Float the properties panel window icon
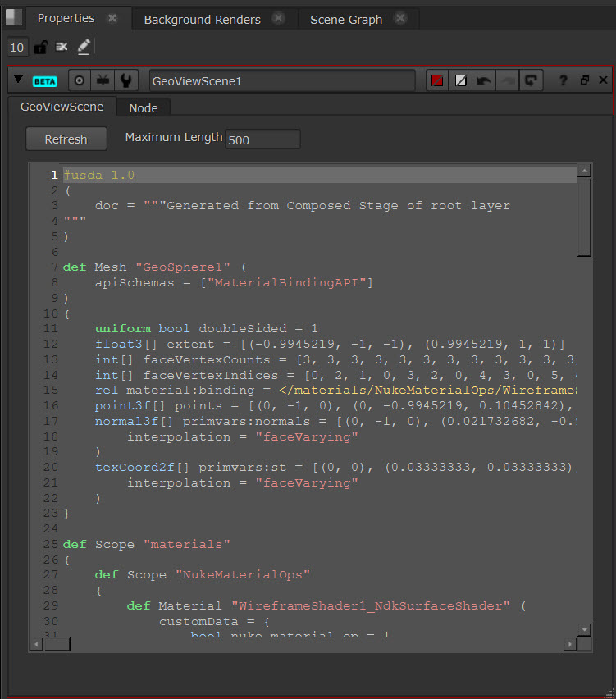This screenshot has width=616, height=699. (584, 80)
